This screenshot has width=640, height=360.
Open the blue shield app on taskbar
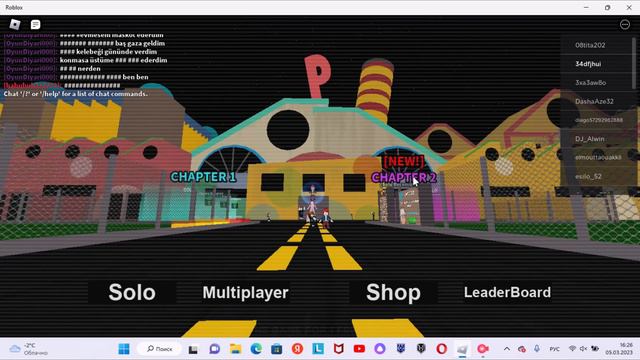[x=401, y=349]
